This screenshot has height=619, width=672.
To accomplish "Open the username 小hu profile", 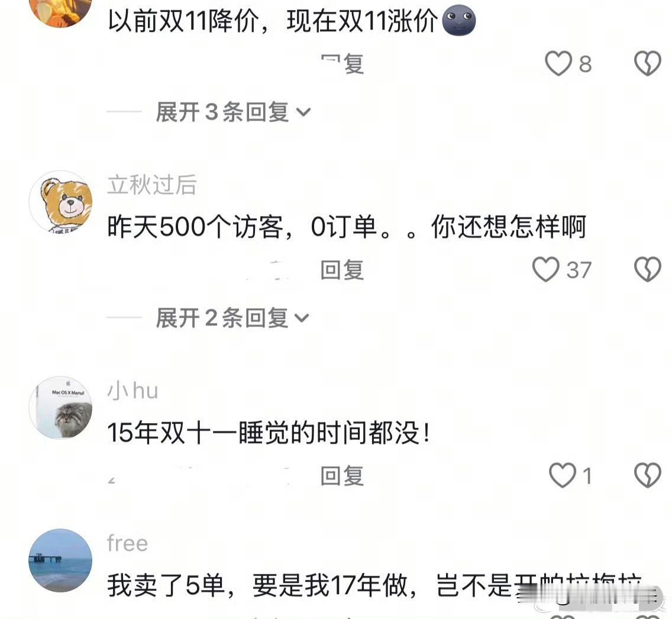I will point(133,391).
